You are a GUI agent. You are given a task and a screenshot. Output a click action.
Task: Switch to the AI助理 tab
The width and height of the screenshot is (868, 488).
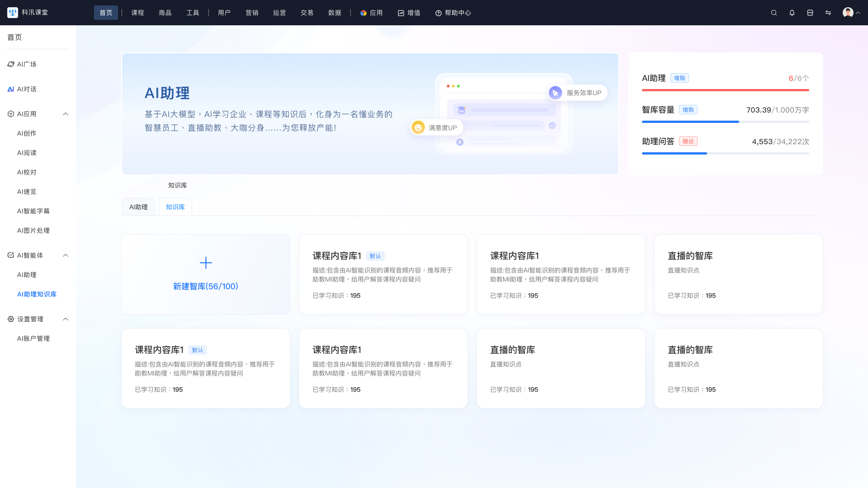pos(138,206)
